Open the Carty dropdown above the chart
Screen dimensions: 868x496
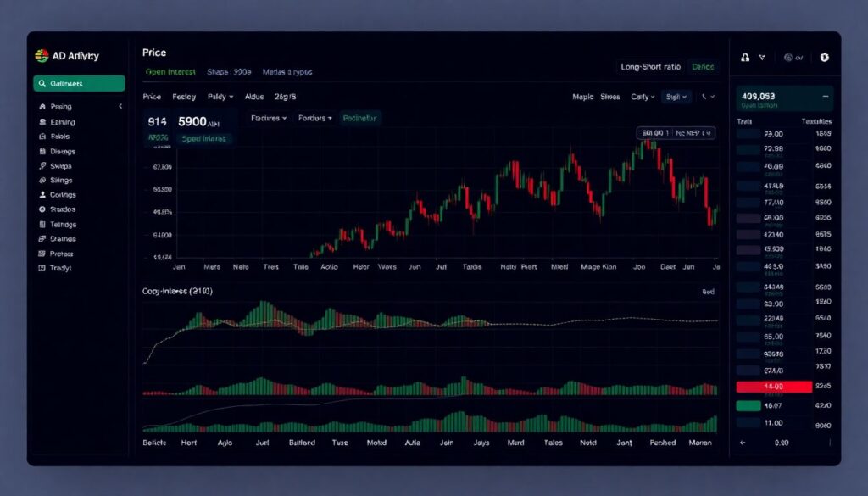click(643, 98)
